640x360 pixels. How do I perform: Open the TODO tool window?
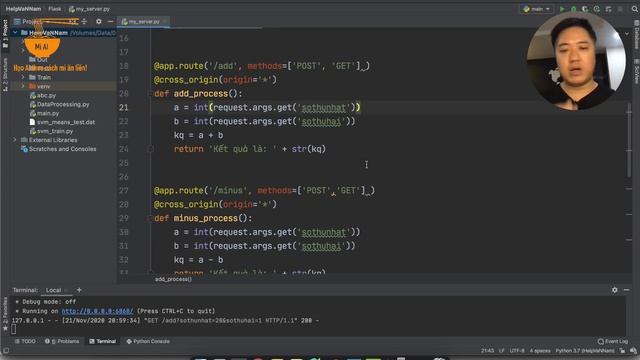[x=25, y=341]
